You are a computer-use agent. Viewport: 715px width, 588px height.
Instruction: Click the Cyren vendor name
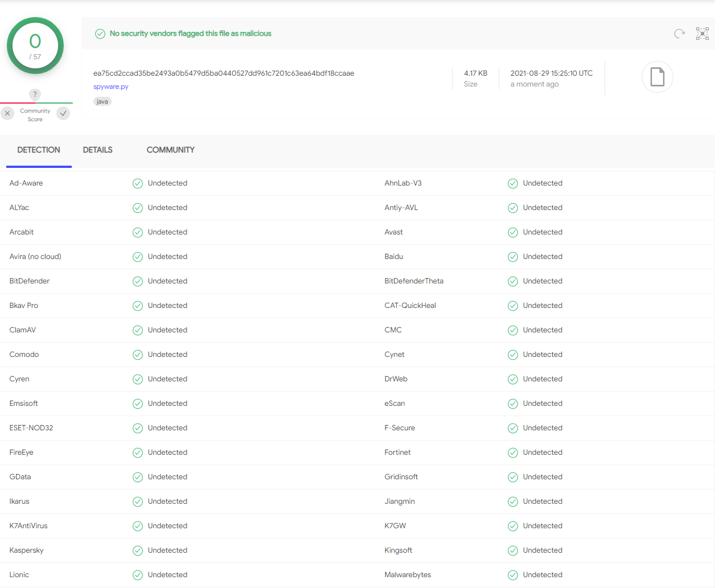point(19,379)
